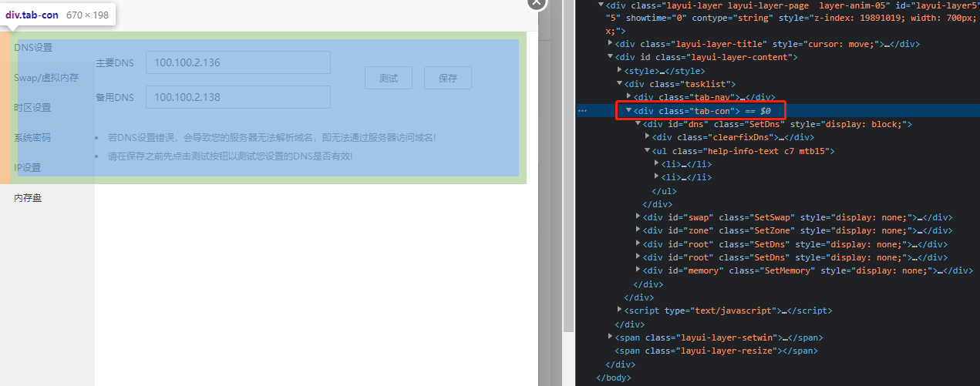980x386 pixels.
Task: Expand the div id="memory" node
Action: 638,270
